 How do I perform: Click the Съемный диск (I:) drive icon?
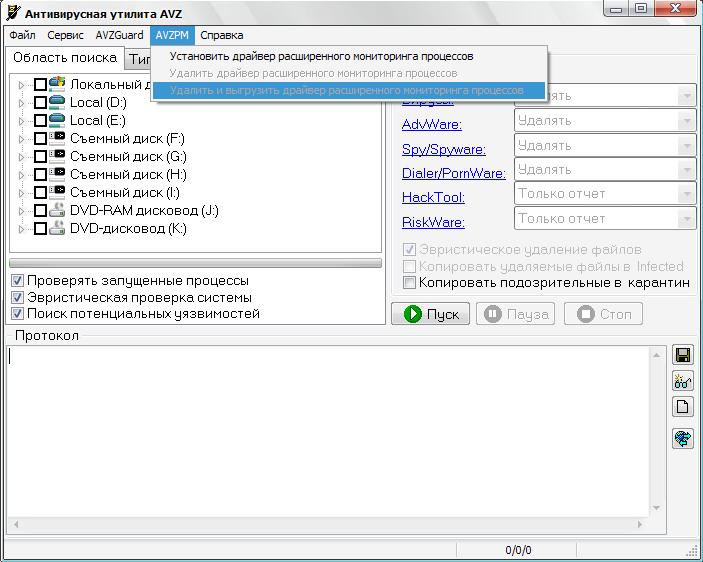[57, 192]
